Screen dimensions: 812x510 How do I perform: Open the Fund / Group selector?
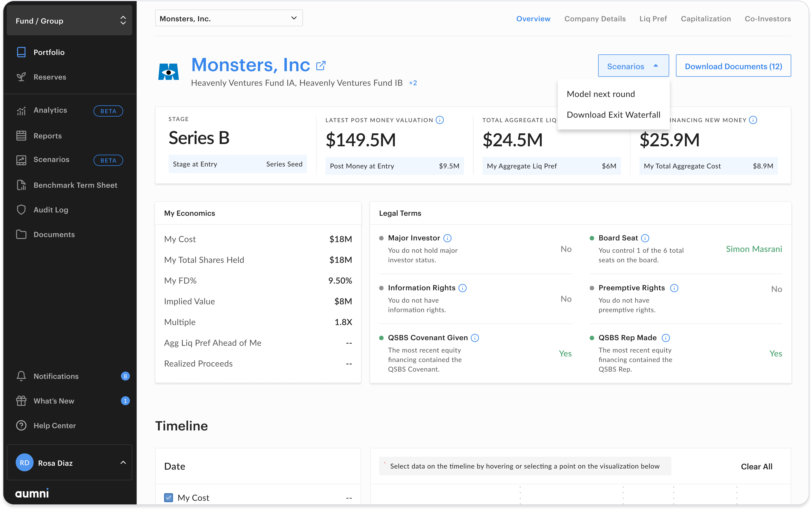coord(69,21)
